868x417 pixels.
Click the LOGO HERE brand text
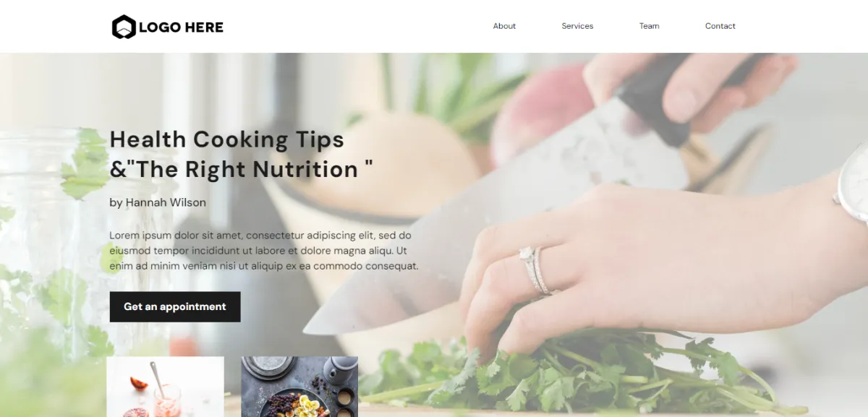181,27
